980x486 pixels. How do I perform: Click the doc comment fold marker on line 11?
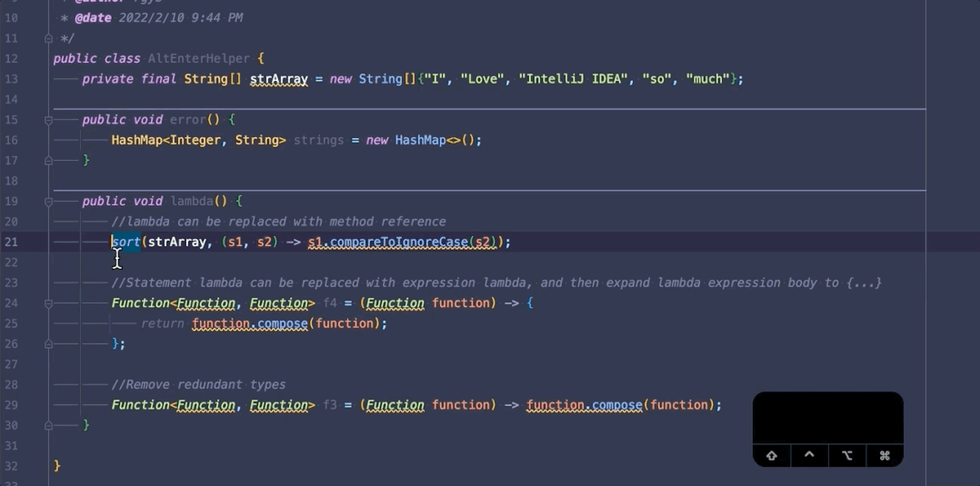coord(49,39)
